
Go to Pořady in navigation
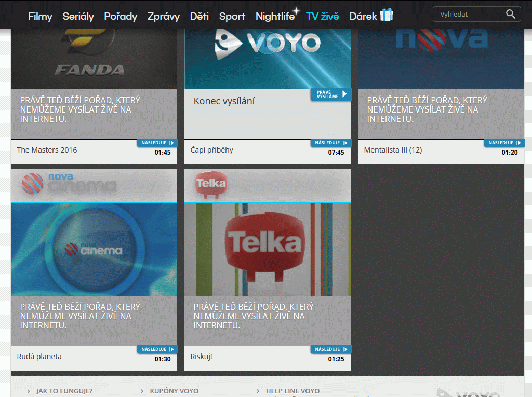pos(121,16)
